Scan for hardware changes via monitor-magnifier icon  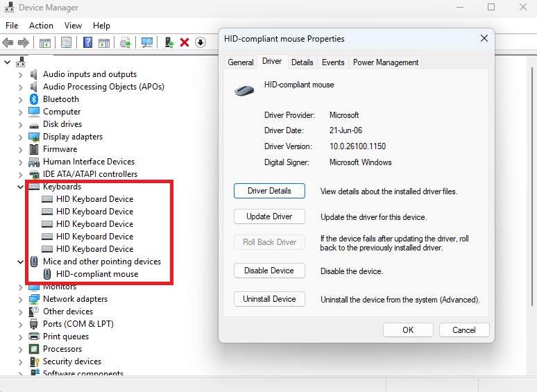click(x=147, y=43)
